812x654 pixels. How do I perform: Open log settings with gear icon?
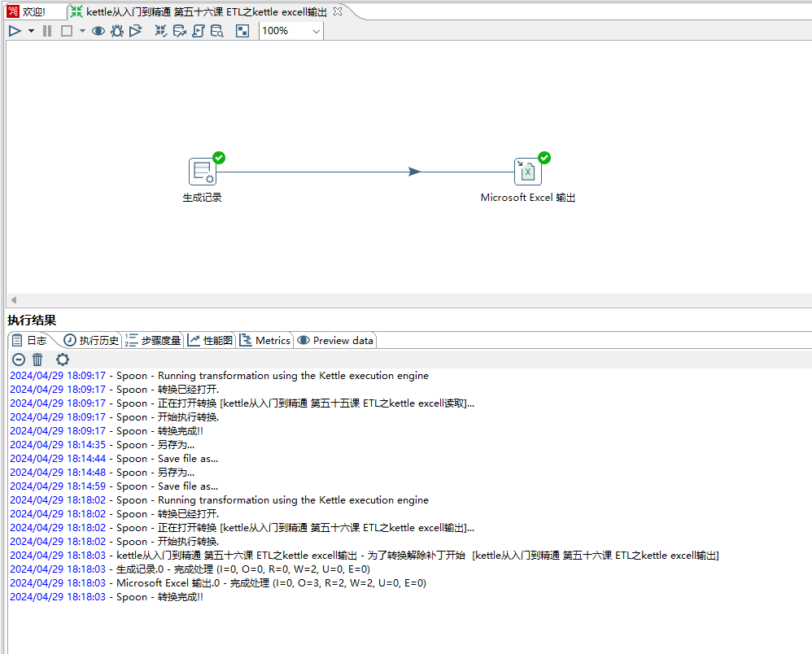click(63, 360)
